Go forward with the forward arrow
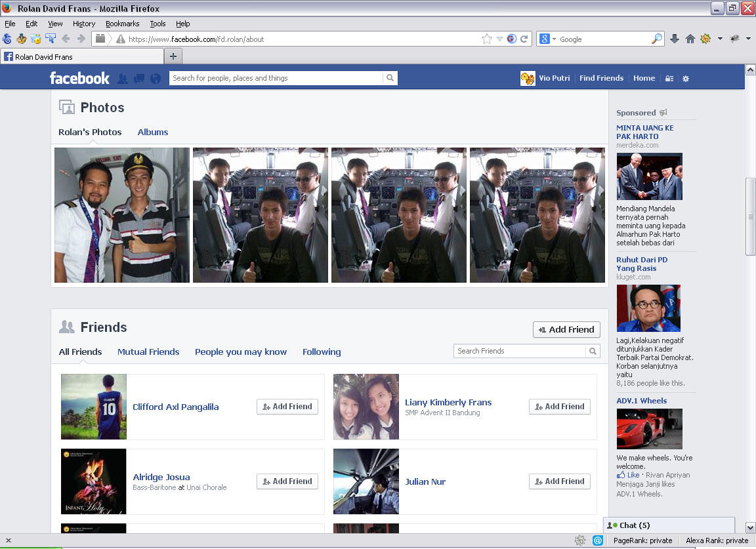 81,39
